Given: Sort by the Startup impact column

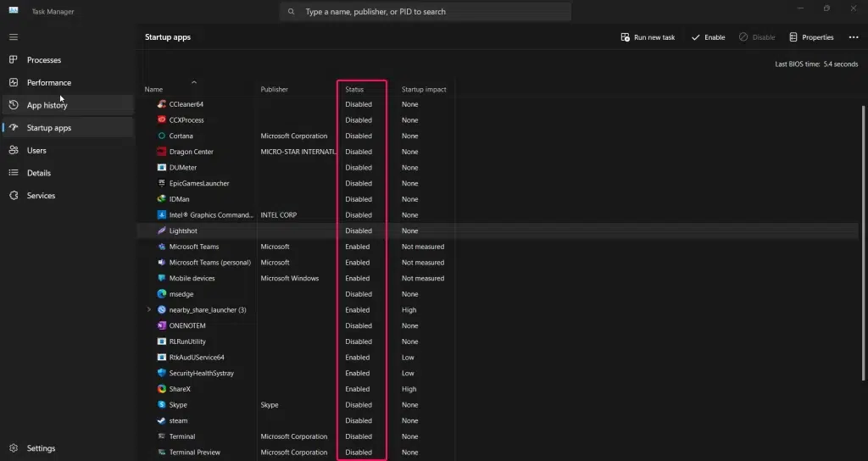Looking at the screenshot, I should coord(424,89).
